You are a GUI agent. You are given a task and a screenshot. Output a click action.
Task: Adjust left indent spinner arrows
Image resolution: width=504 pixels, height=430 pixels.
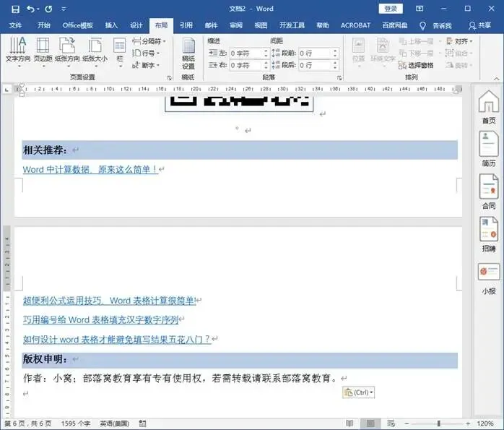click(x=266, y=53)
